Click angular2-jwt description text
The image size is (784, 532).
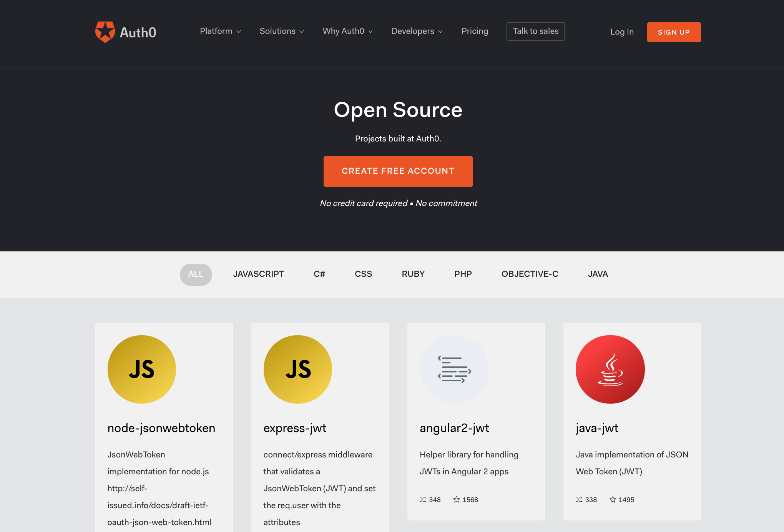tap(469, 463)
